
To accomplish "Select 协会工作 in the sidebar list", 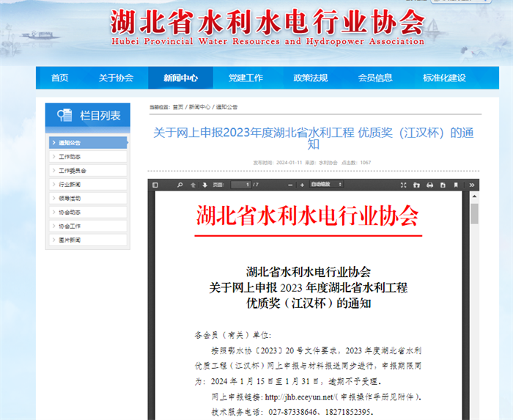I will (88, 226).
